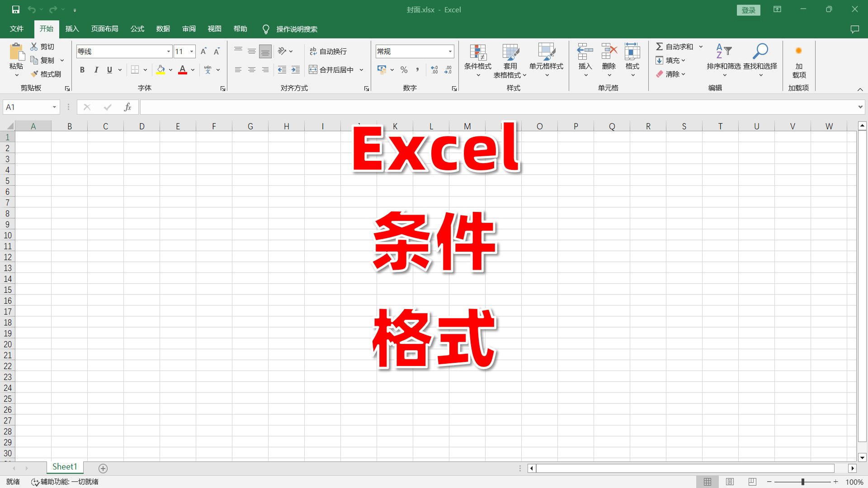This screenshot has height=488, width=868.
Task: Add a new sheet with plus button
Action: pos(103,468)
